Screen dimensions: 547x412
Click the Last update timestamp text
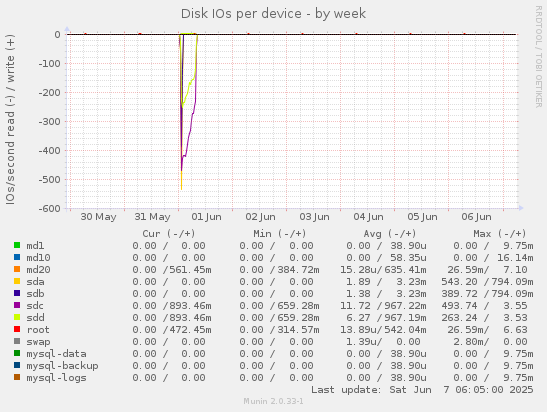(422, 390)
